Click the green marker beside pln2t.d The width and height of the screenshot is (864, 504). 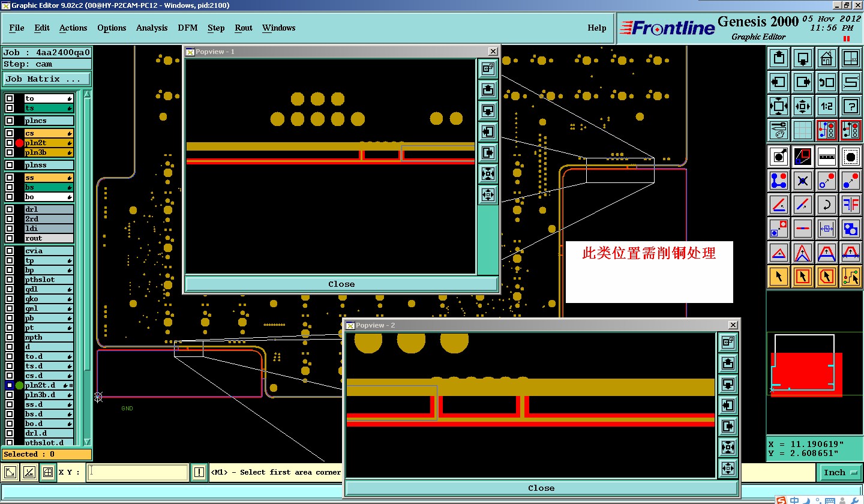pos(19,385)
